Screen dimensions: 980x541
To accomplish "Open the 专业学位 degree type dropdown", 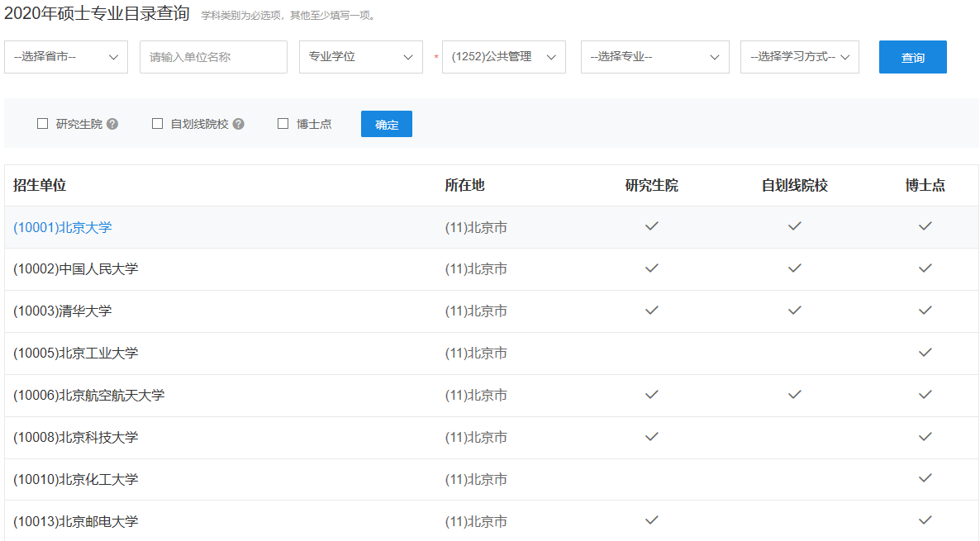I will point(360,57).
